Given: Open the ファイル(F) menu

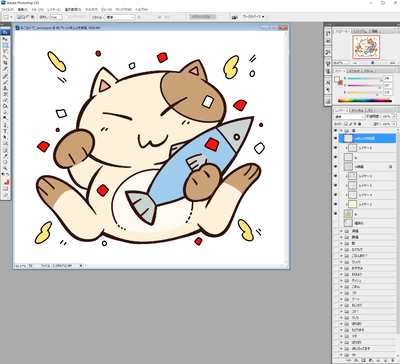Looking at the screenshot, I should (7, 9).
